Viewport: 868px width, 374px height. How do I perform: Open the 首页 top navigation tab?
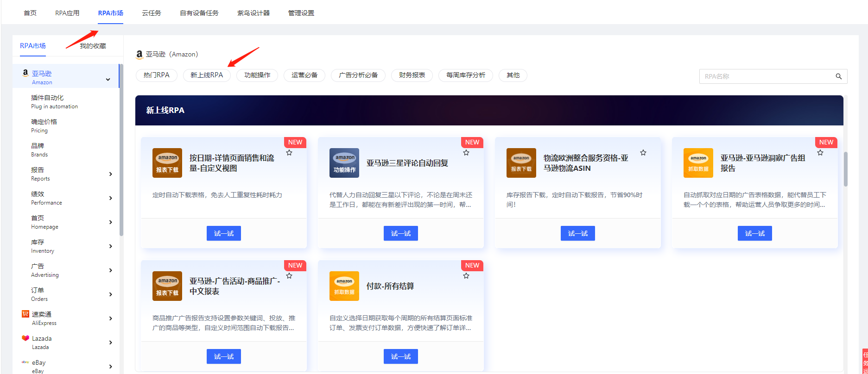click(30, 13)
